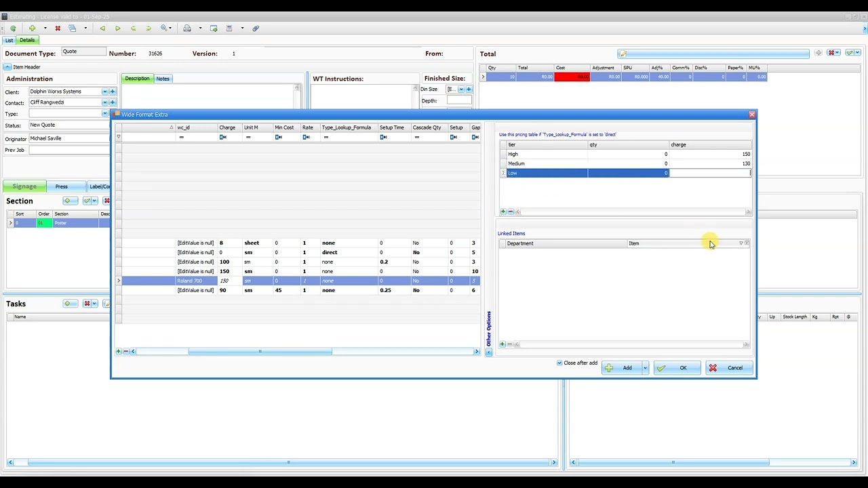Click the calculator-like icon in toolbar
This screenshot has width=868, height=488.
[229, 28]
